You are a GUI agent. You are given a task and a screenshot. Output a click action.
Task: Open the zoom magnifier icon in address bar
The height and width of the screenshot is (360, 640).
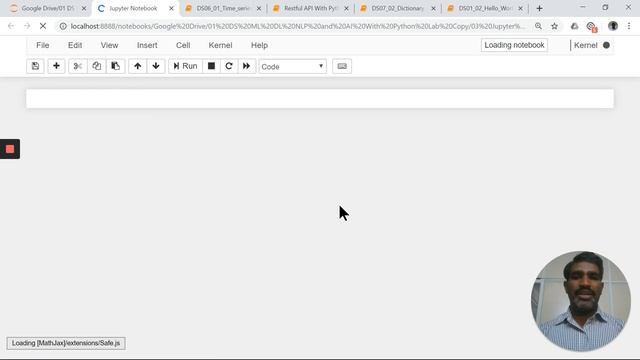click(539, 26)
